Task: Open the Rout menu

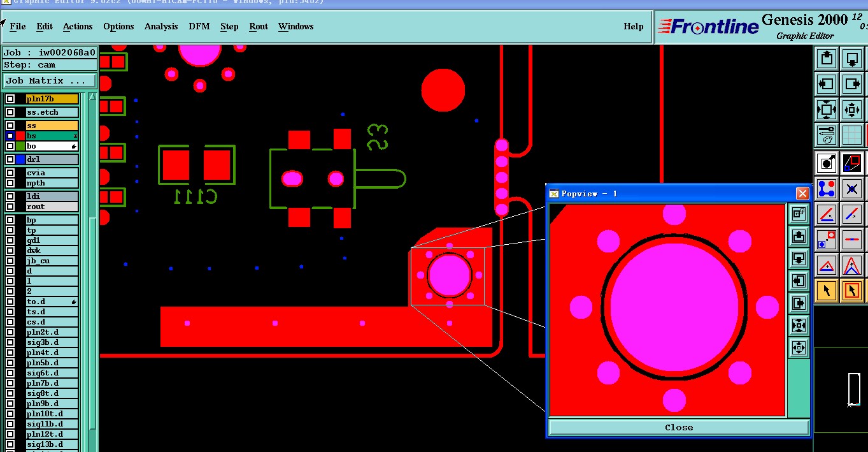Action: [x=259, y=26]
